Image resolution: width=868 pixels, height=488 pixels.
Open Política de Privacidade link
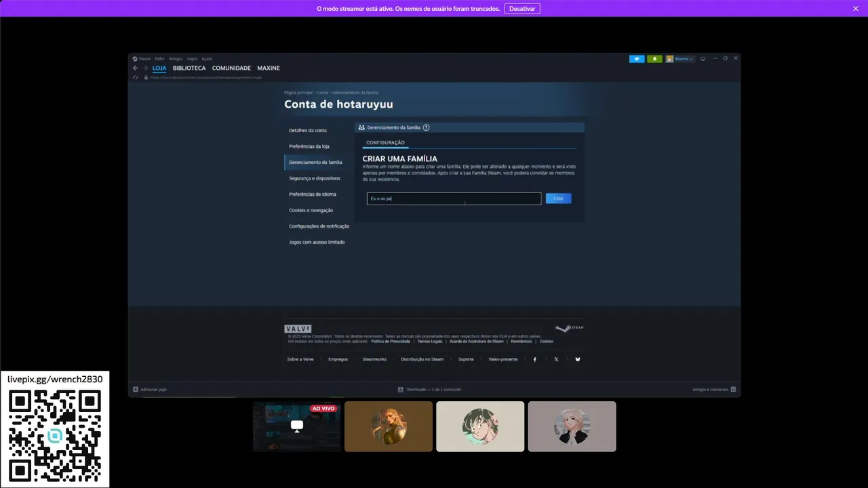[391, 342]
